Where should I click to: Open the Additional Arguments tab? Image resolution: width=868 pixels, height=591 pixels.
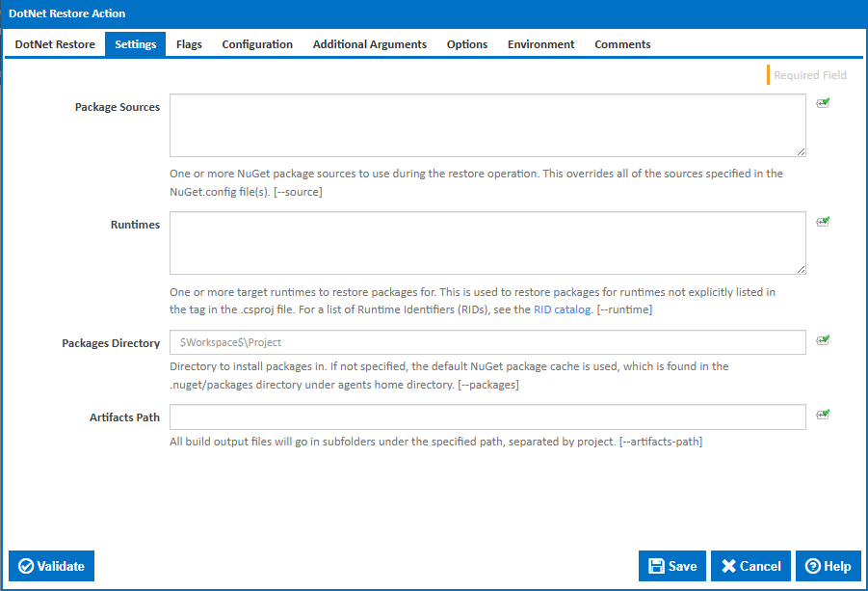[x=369, y=43]
